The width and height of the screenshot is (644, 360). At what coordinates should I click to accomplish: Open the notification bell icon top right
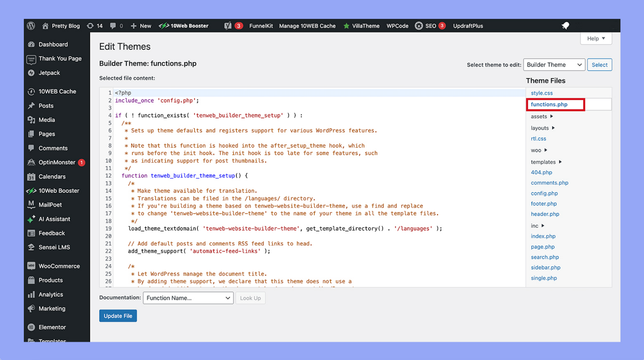[565, 26]
